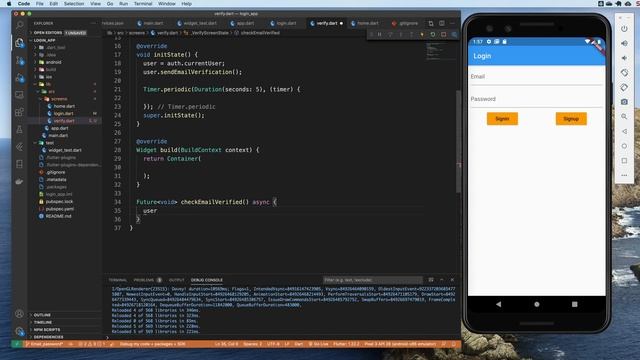Open Manage gear icon in activity bar

tap(19, 331)
